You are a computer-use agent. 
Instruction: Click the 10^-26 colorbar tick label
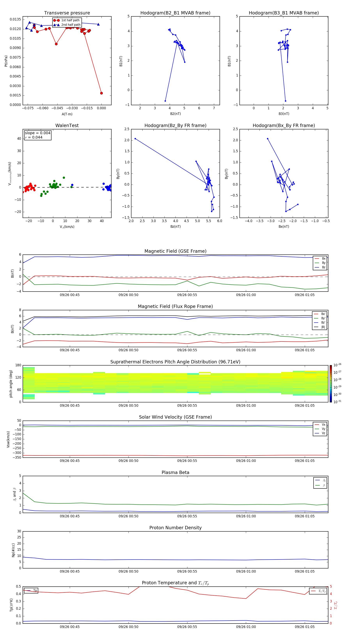point(337,365)
